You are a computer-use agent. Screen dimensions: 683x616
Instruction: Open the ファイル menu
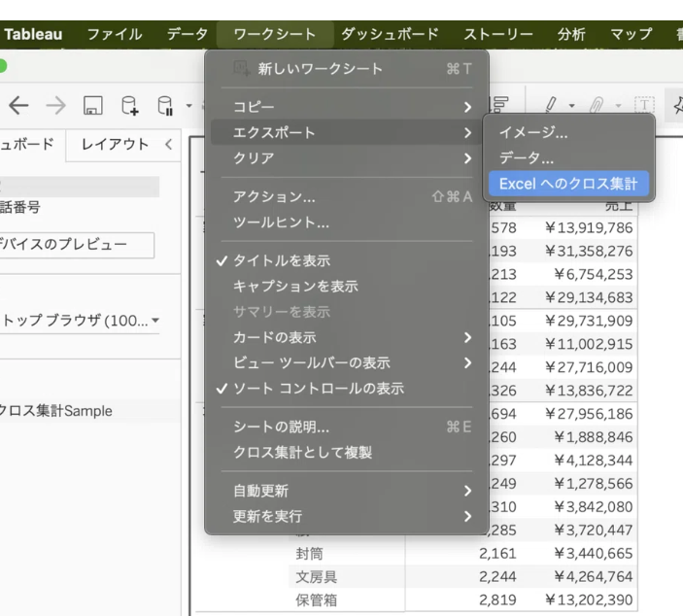point(115,34)
